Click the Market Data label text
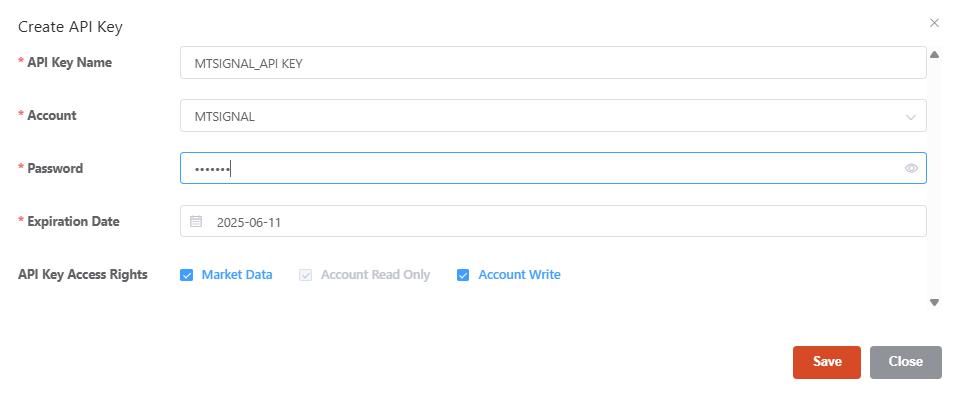The height and width of the screenshot is (394, 959). (237, 275)
